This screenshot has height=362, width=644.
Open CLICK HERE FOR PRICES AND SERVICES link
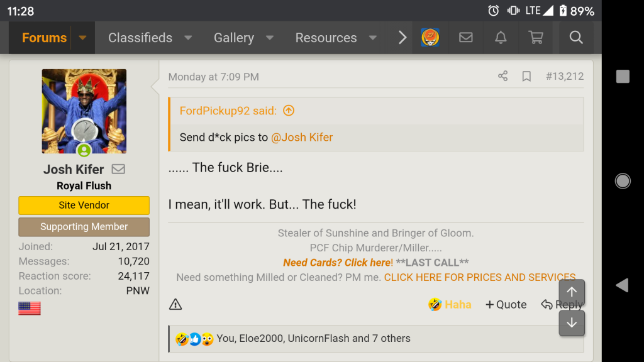coord(480,277)
